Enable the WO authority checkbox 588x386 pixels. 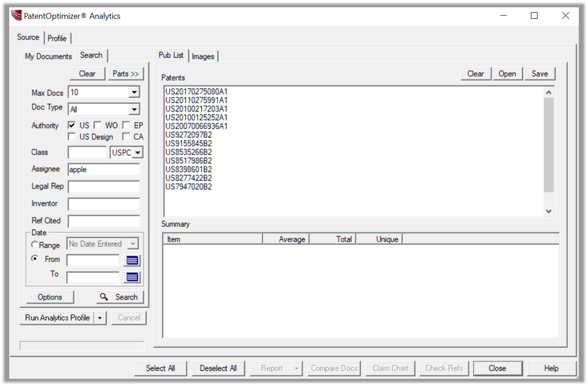98,125
